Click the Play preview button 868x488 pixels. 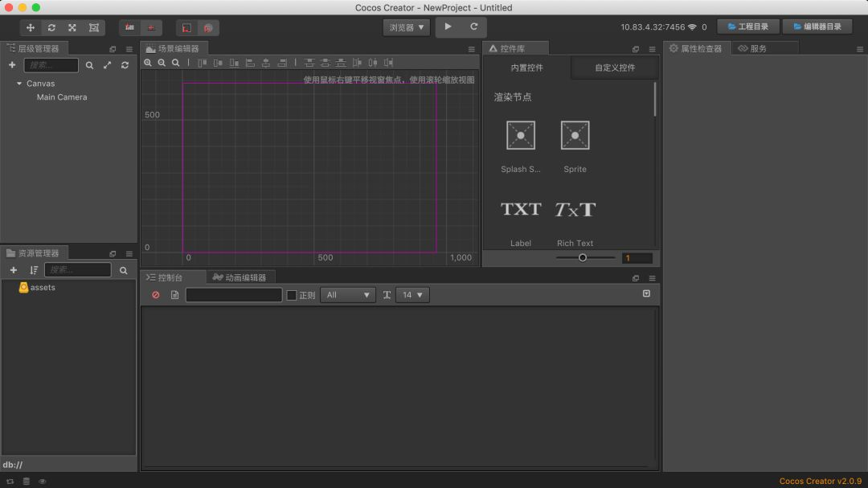(448, 27)
